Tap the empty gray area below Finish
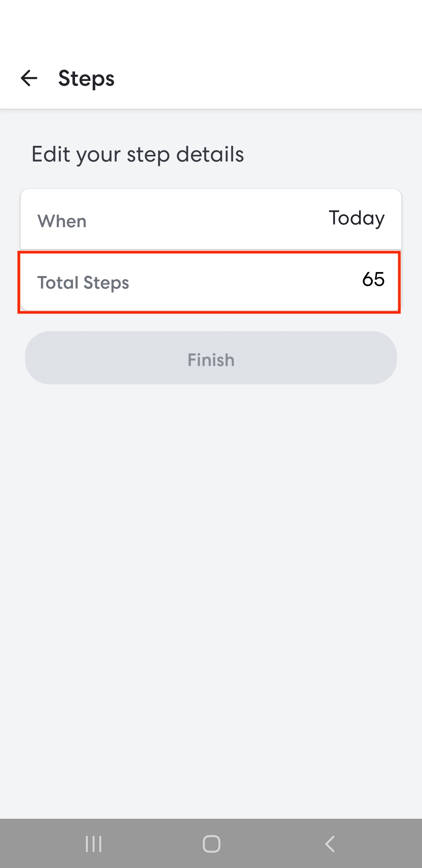Screen dimensions: 422x868 point(211,586)
